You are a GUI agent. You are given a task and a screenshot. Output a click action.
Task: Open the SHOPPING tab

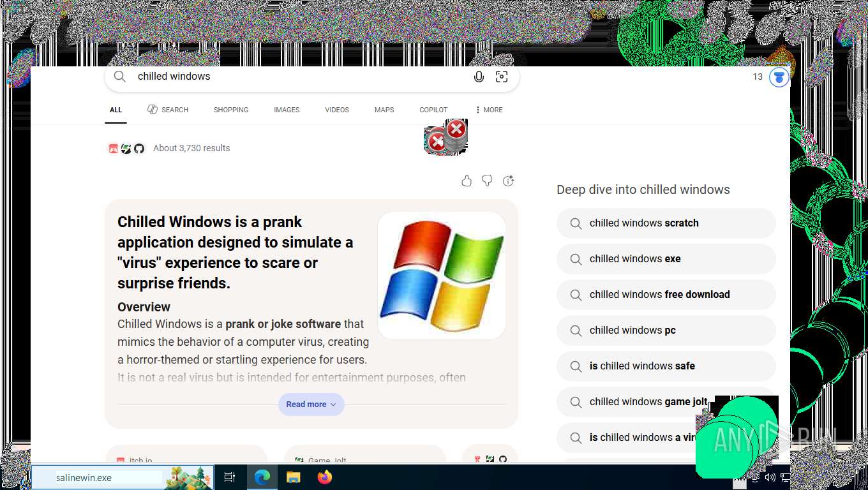tap(231, 110)
